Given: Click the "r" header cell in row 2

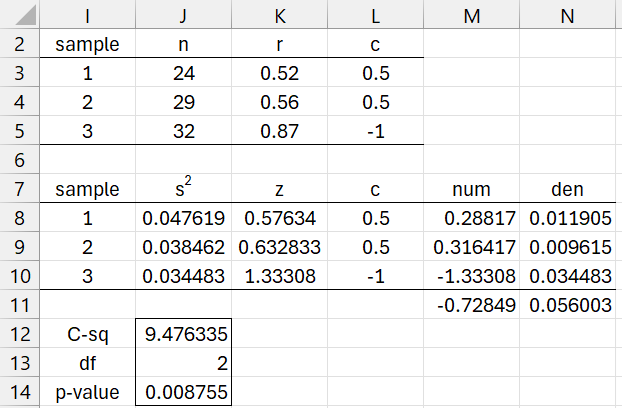Looking at the screenshot, I should click(279, 45).
